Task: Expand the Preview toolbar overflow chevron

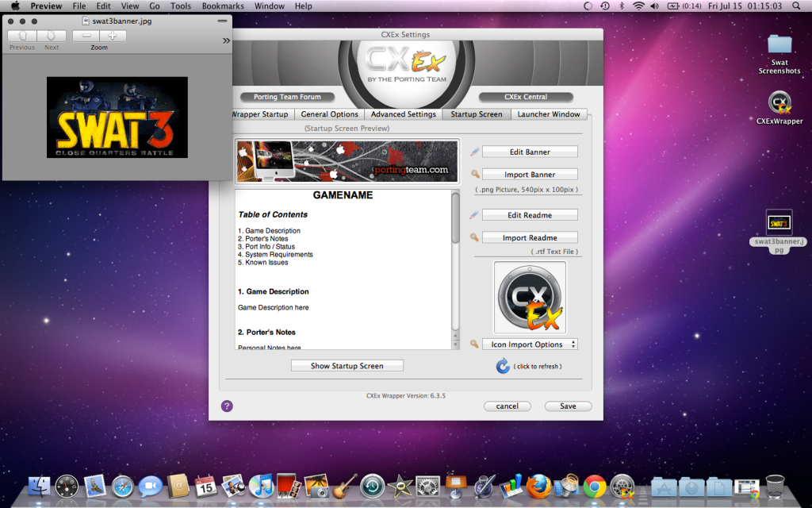Action: pyautogui.click(x=226, y=40)
